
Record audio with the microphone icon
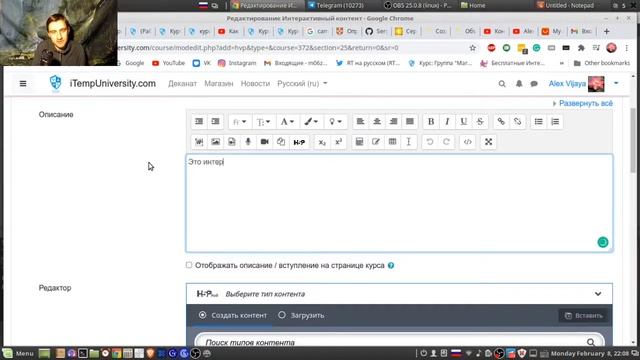click(248, 142)
